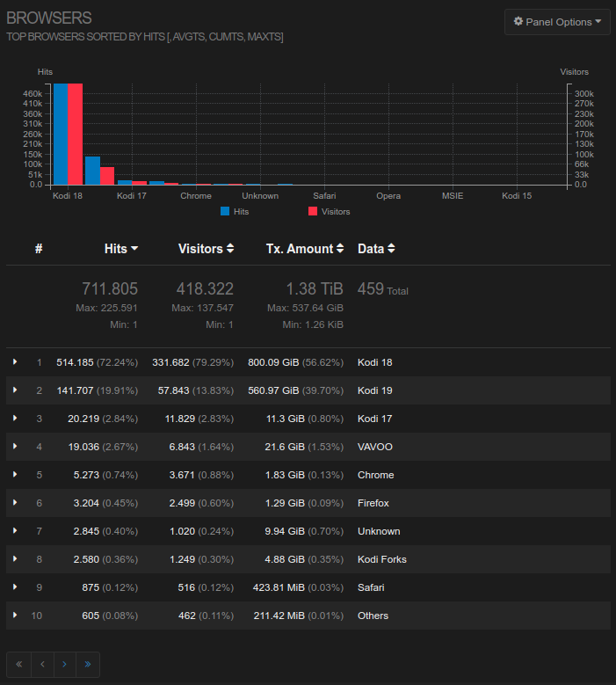Click the Opera axis label on chart
Screen dimensions: 616x685
(388, 196)
